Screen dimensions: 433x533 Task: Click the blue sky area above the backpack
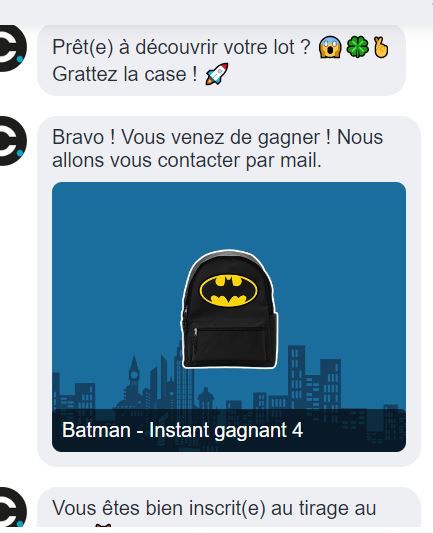point(229,216)
